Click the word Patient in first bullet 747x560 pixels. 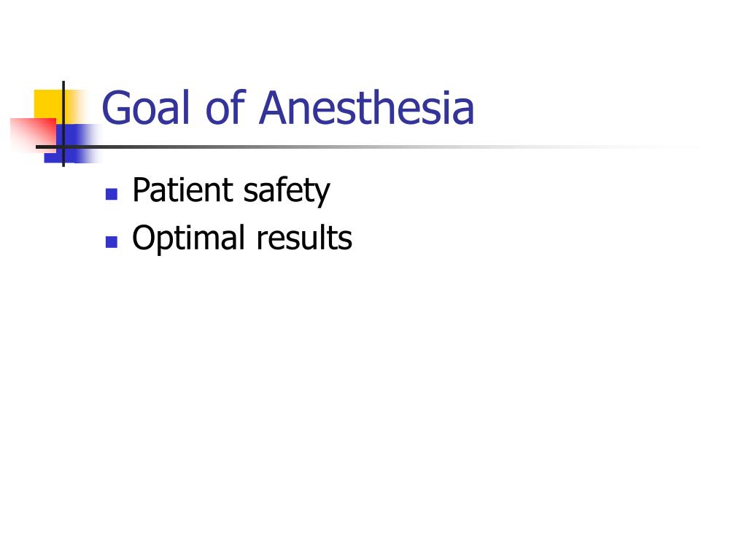point(183,190)
